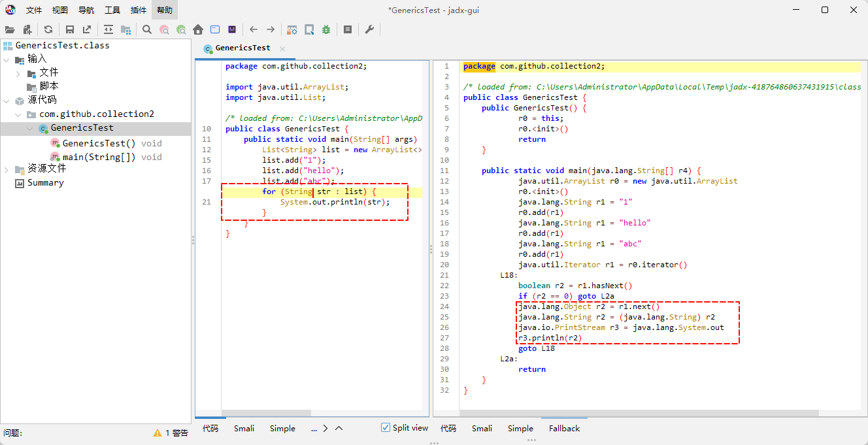This screenshot has width=868, height=445.
Task: Open text search magnifier icon
Action: pos(147,29)
